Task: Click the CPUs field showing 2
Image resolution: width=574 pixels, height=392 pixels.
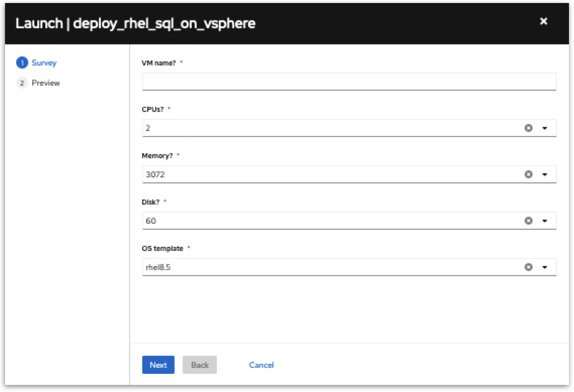Action: [x=328, y=128]
